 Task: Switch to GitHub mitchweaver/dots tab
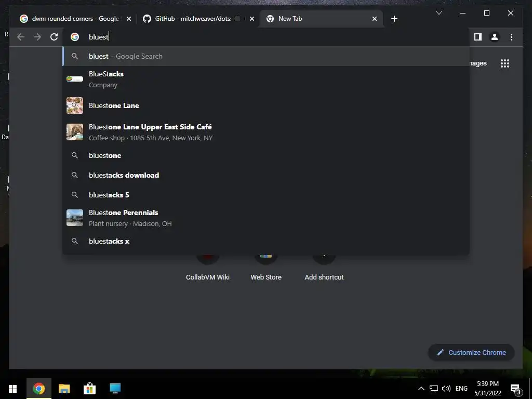coord(199,19)
